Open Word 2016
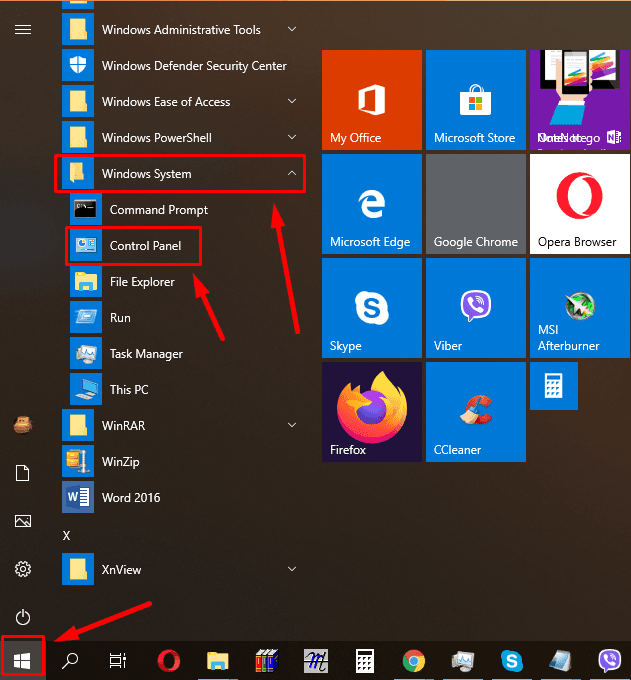Image resolution: width=631 pixels, height=680 pixels. [180, 497]
